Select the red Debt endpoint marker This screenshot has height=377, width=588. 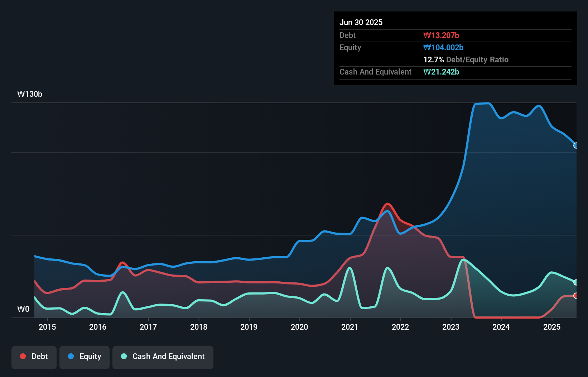point(576,296)
